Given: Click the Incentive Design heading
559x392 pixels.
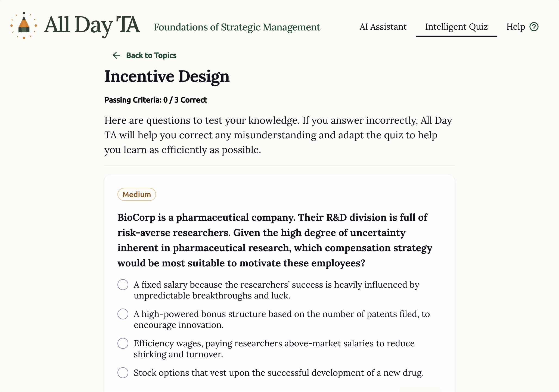Looking at the screenshot, I should (167, 76).
